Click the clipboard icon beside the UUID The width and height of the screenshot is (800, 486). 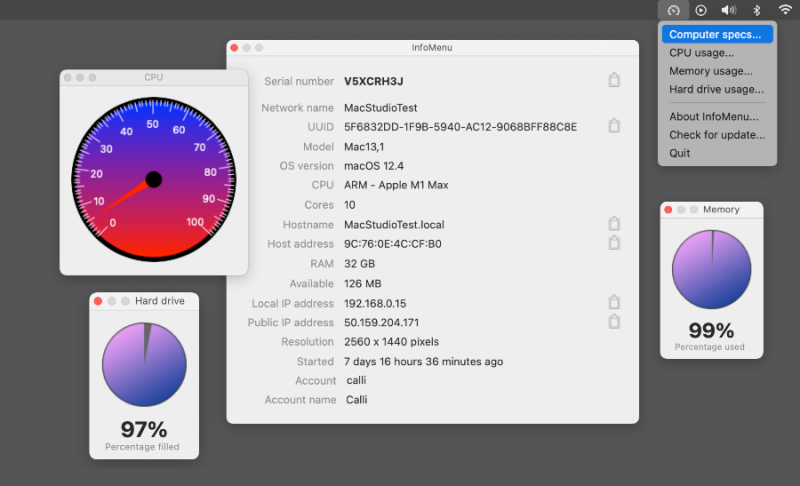click(x=614, y=126)
